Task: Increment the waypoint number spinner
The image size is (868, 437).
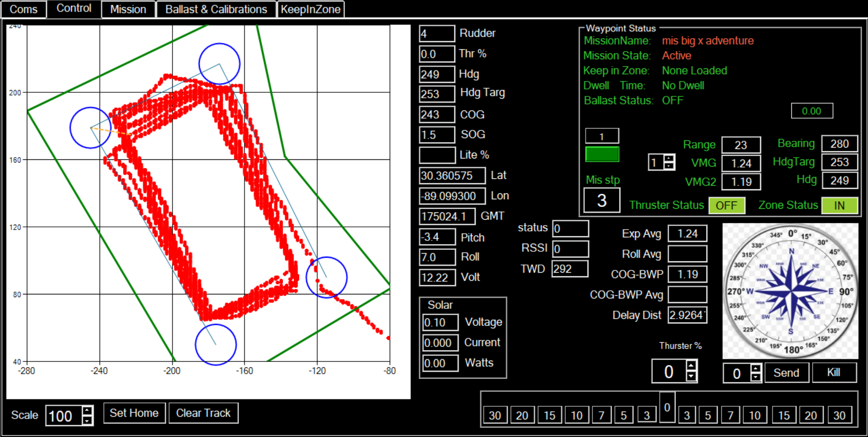Action: pyautogui.click(x=669, y=158)
